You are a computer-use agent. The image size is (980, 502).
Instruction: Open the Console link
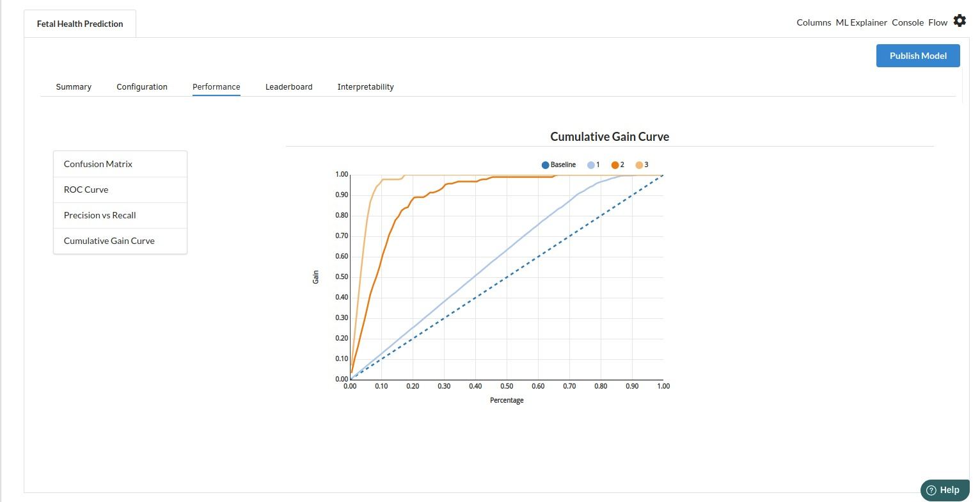[x=908, y=22]
